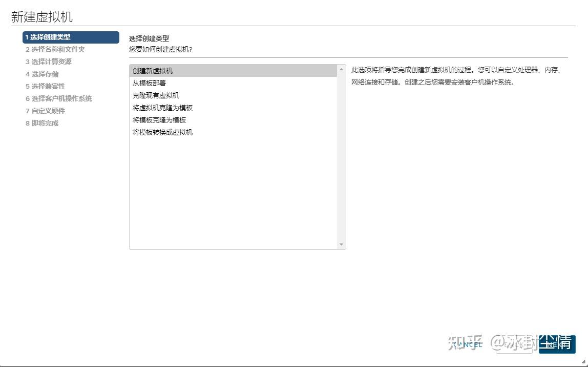588x367 pixels.
Task: Choose 克隆现有虚拟机 option
Action: [233, 95]
